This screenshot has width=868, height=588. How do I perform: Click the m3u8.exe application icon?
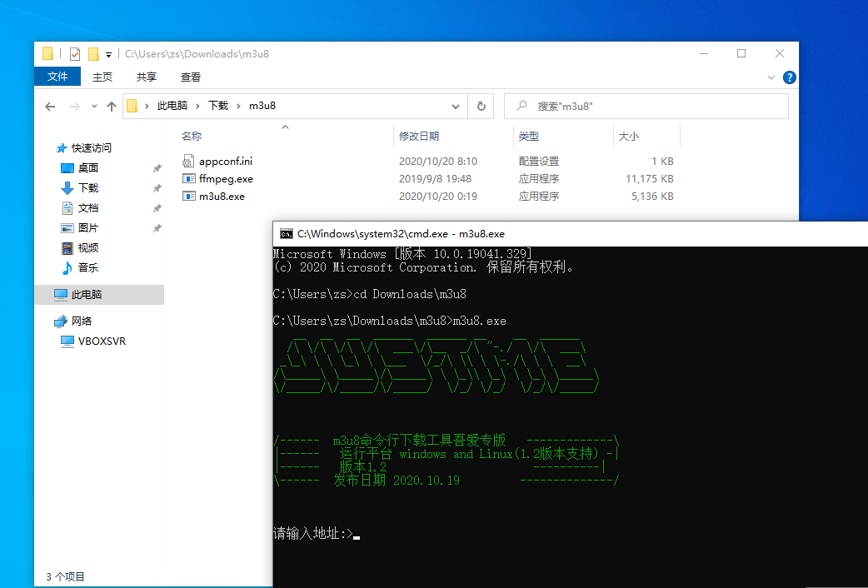pyautogui.click(x=188, y=196)
